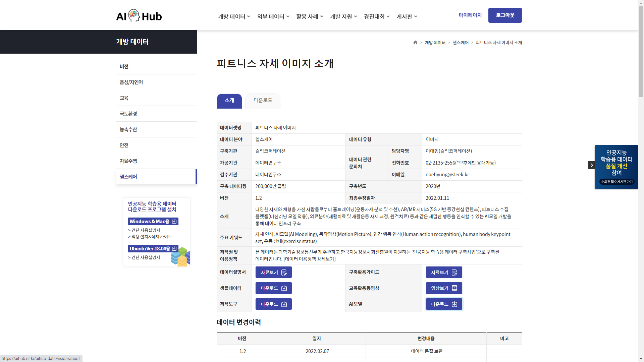Screen dimensions: 644x362
Task: Collapse the side banner arrow
Action: 591,165
